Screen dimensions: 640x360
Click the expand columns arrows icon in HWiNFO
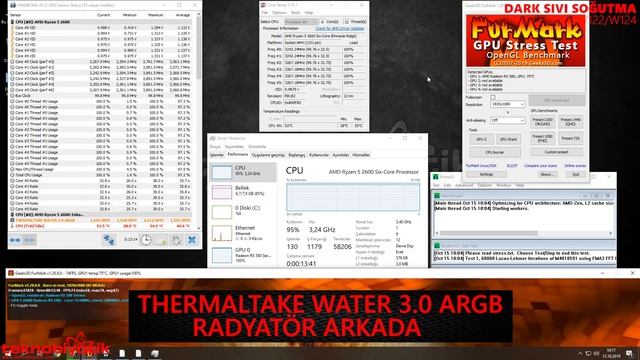tap(15, 240)
